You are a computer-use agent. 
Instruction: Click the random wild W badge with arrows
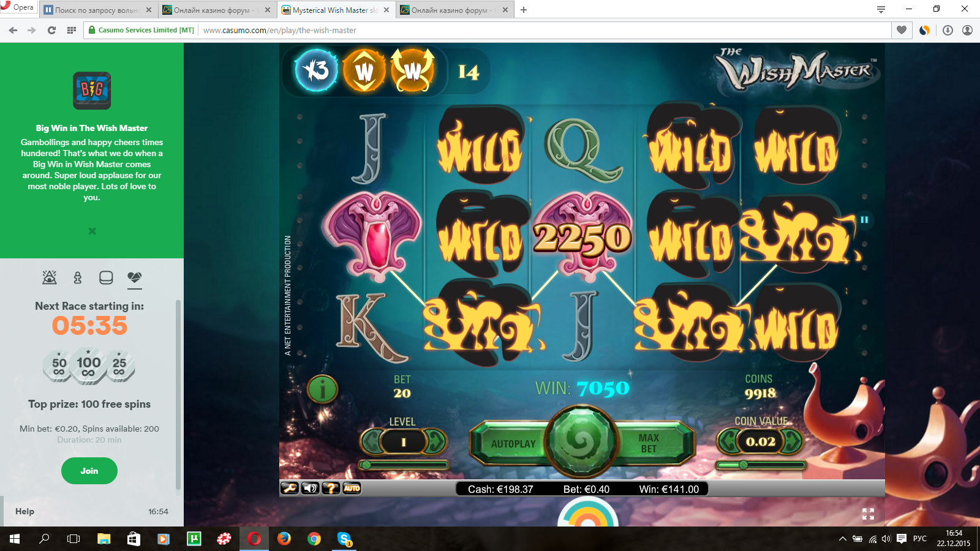412,70
